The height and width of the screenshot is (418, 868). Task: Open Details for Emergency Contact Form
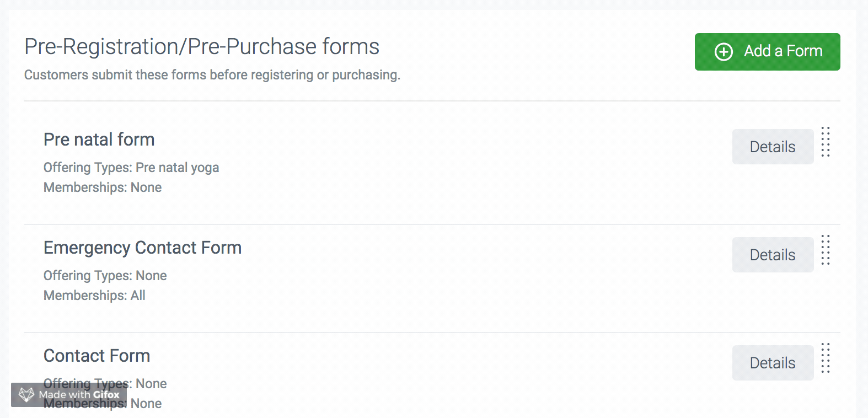point(772,255)
